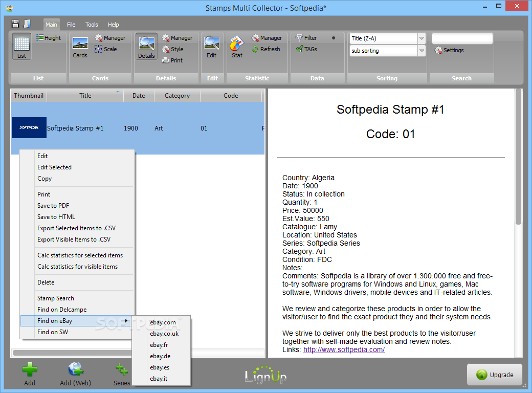The width and height of the screenshot is (532, 393).
Task: Click the Softpedia stamp thumbnail image
Action: [x=29, y=127]
